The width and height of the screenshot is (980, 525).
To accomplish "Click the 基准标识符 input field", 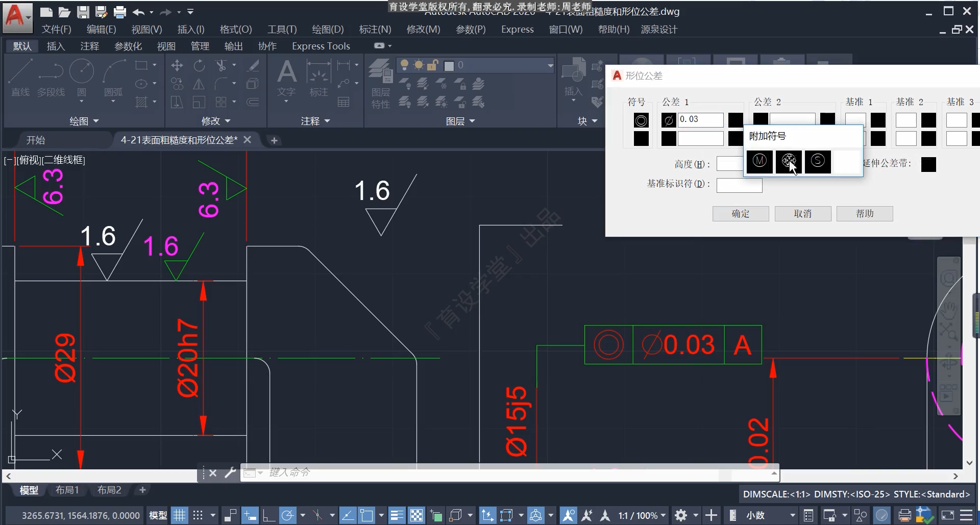I will pos(739,185).
